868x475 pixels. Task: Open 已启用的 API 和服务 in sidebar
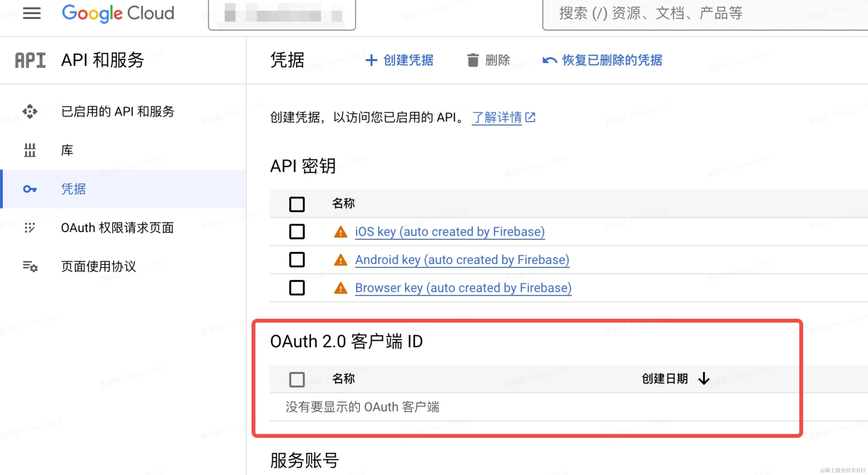(117, 112)
